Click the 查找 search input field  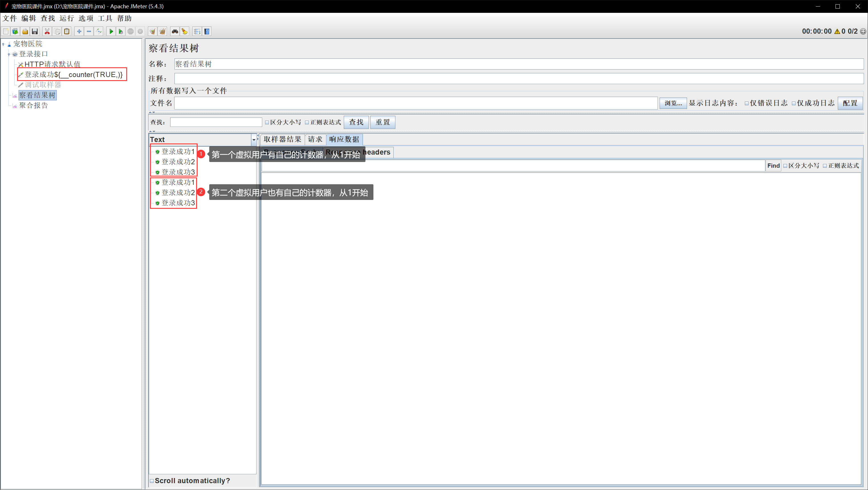coord(216,122)
